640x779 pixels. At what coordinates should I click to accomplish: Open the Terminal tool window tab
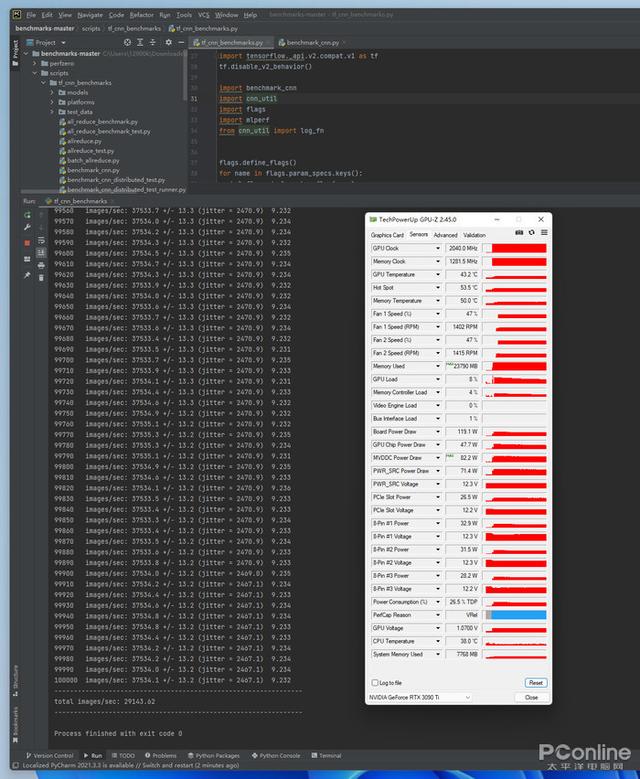click(x=326, y=756)
